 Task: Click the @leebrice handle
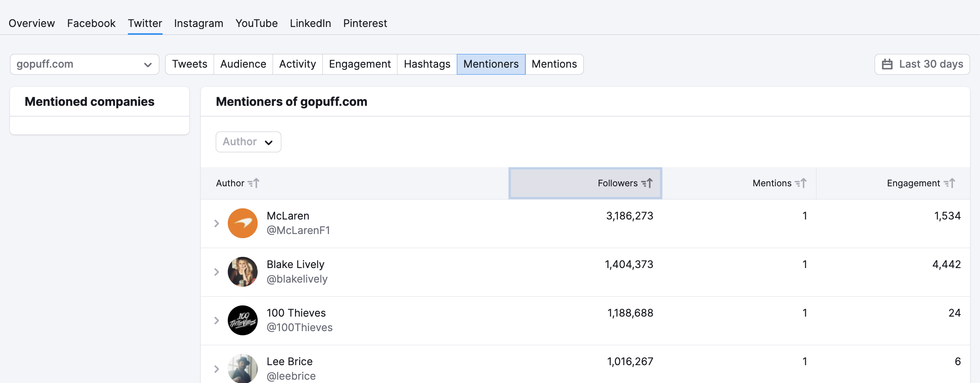291,376
